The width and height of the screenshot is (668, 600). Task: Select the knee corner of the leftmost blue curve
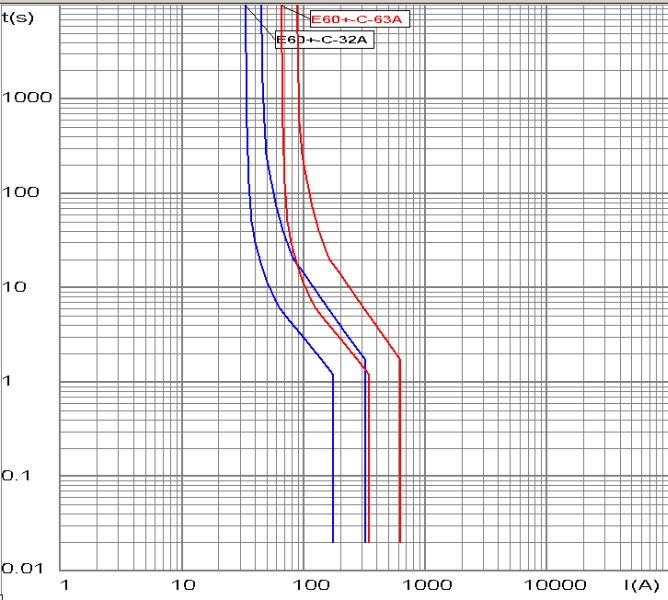click(x=333, y=375)
